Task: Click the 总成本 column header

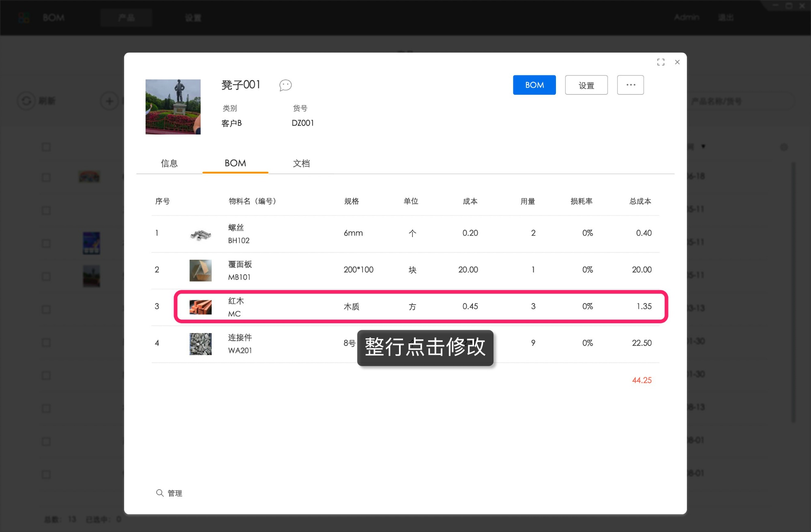Action: (640, 201)
